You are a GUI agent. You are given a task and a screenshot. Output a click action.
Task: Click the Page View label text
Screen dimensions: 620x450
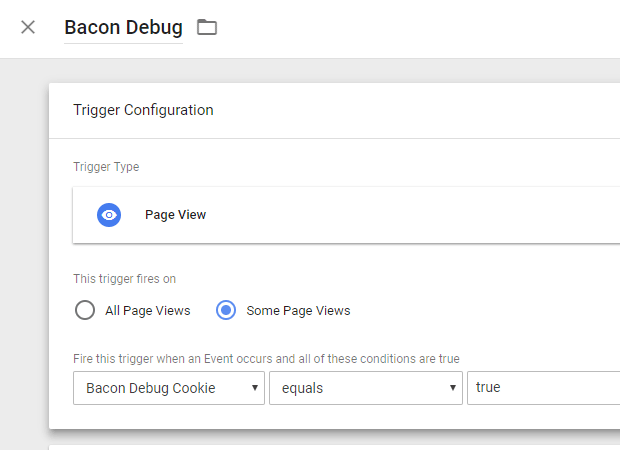175,215
